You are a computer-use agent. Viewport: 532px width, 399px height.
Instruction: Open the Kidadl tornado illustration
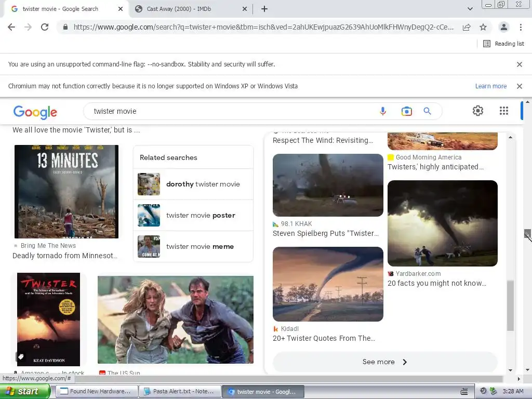(328, 284)
